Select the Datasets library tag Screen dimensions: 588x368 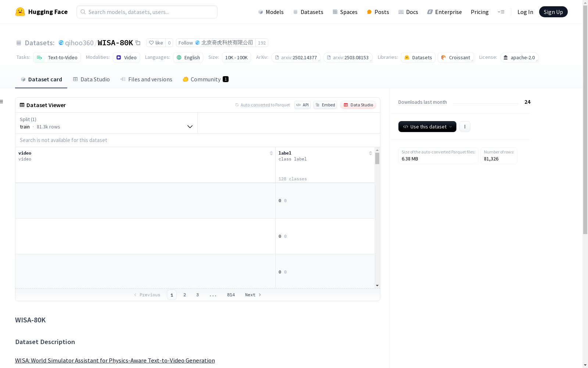point(418,57)
